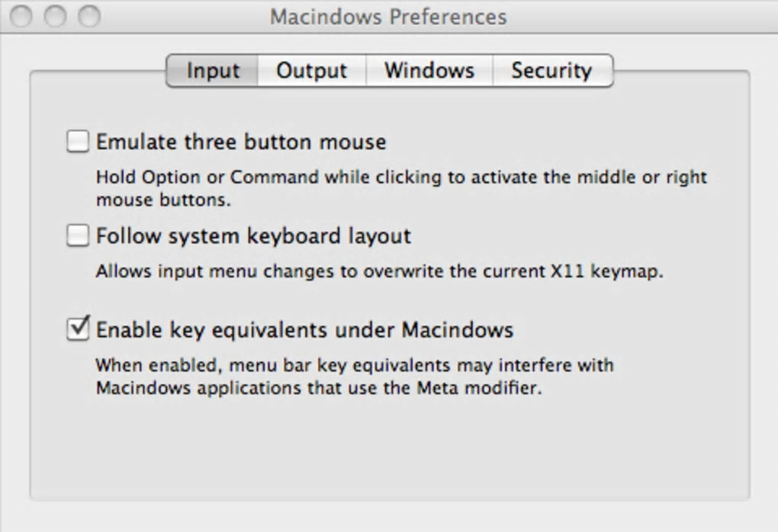
Task: Switch to the Output tab
Action: [x=311, y=71]
